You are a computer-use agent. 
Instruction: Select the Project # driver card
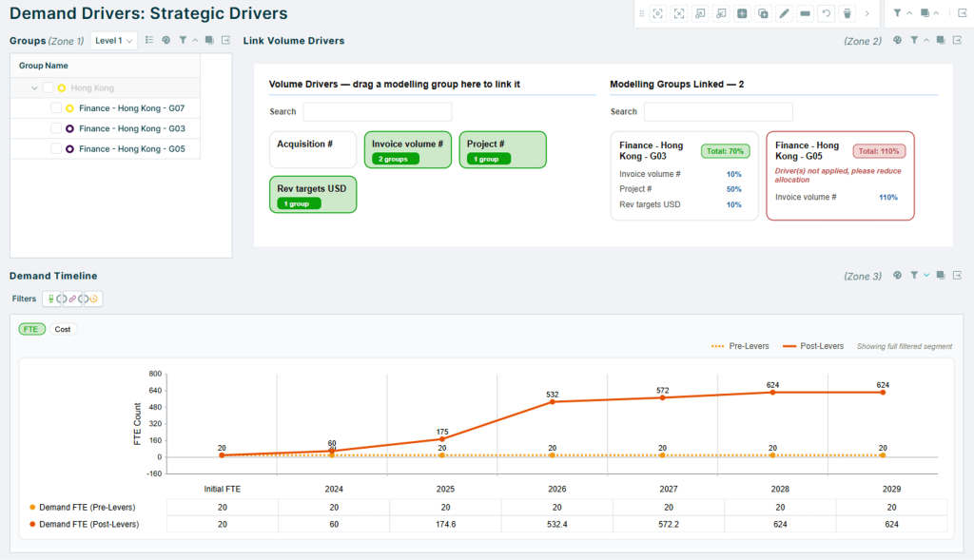click(x=503, y=149)
